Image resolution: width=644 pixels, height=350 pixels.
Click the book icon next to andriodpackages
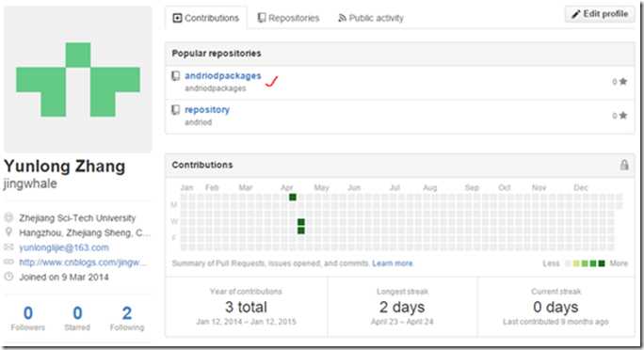click(176, 76)
